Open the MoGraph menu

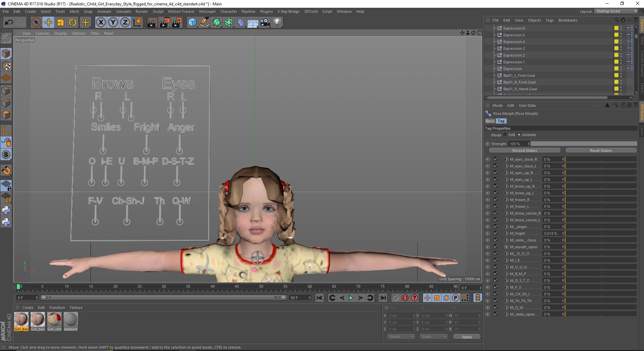tap(207, 11)
